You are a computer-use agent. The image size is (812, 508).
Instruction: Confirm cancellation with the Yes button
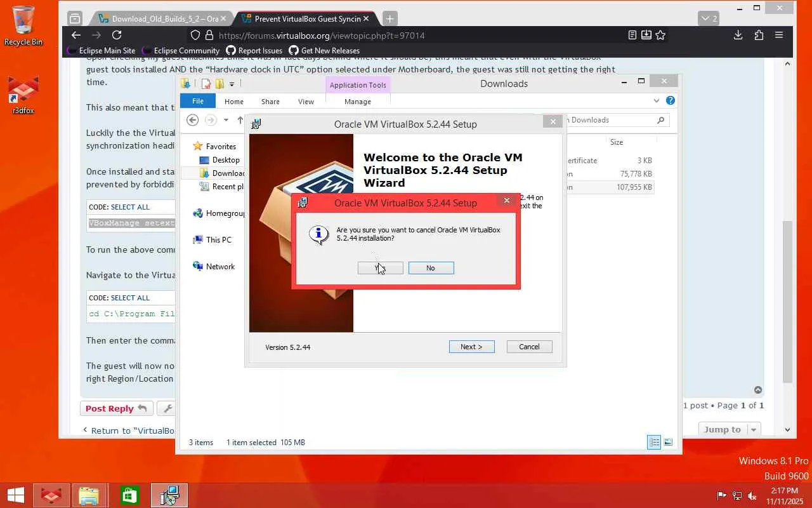tap(380, 268)
